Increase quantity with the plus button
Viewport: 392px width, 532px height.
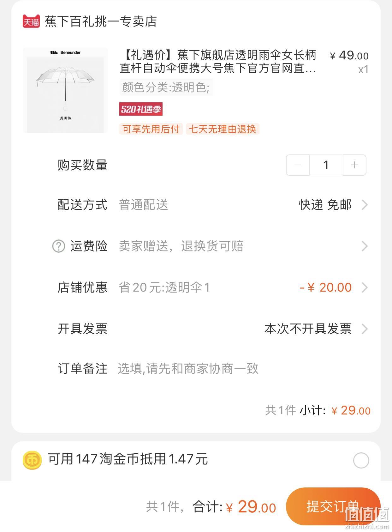click(354, 165)
